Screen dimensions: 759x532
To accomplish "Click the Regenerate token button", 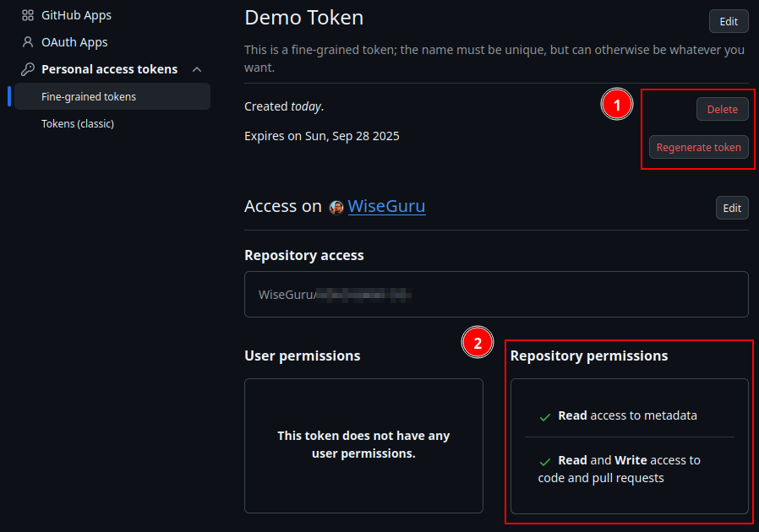I will pyautogui.click(x=698, y=147).
